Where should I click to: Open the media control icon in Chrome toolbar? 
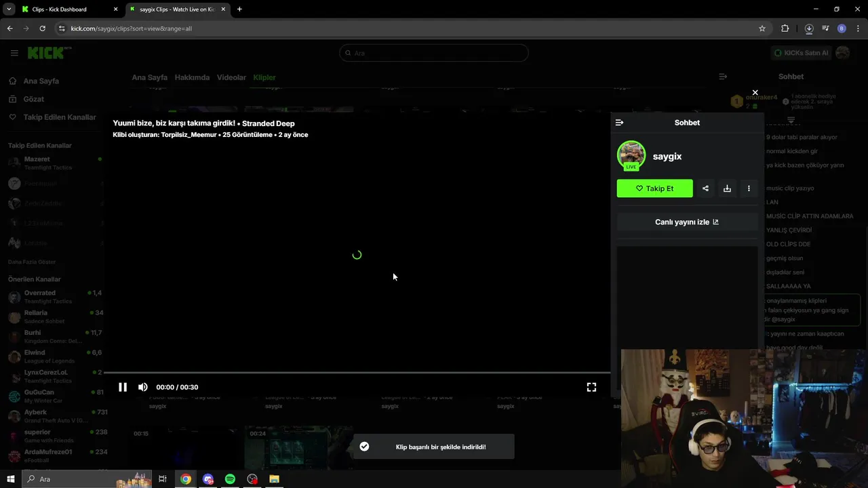pos(825,28)
